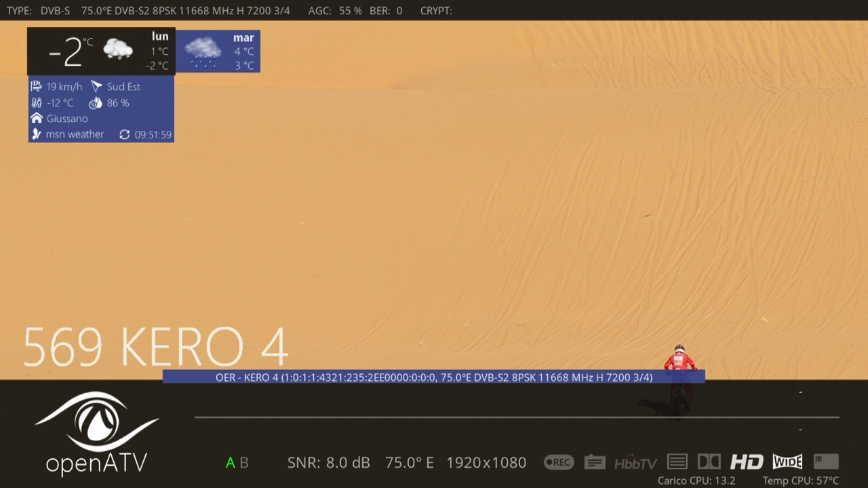
Task: Click the wind speed icon showing 19 km/h
Action: (x=37, y=86)
